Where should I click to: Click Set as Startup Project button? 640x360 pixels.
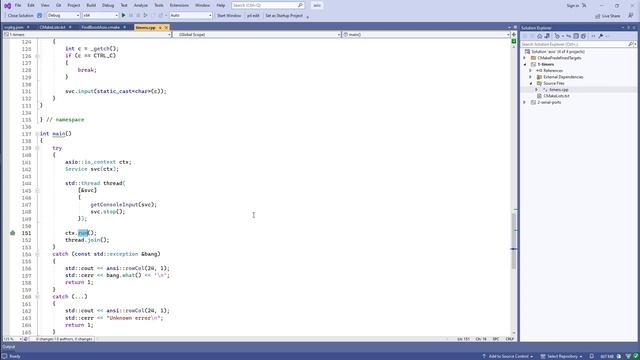tap(284, 16)
